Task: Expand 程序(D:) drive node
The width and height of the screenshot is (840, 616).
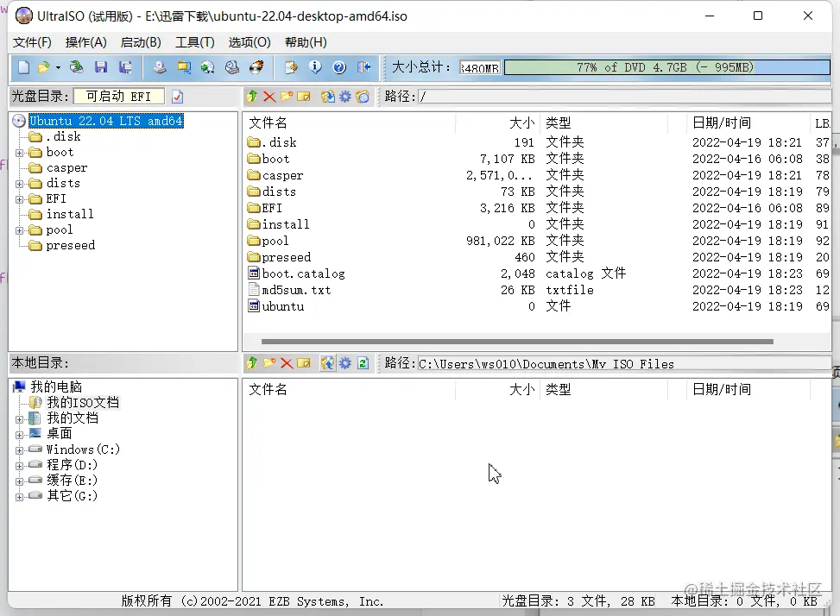Action: pyautogui.click(x=19, y=466)
